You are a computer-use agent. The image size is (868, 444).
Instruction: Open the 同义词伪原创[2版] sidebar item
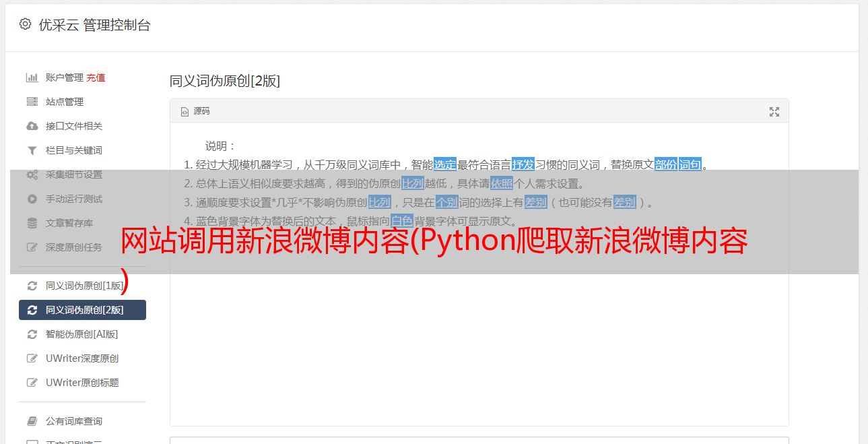82,310
